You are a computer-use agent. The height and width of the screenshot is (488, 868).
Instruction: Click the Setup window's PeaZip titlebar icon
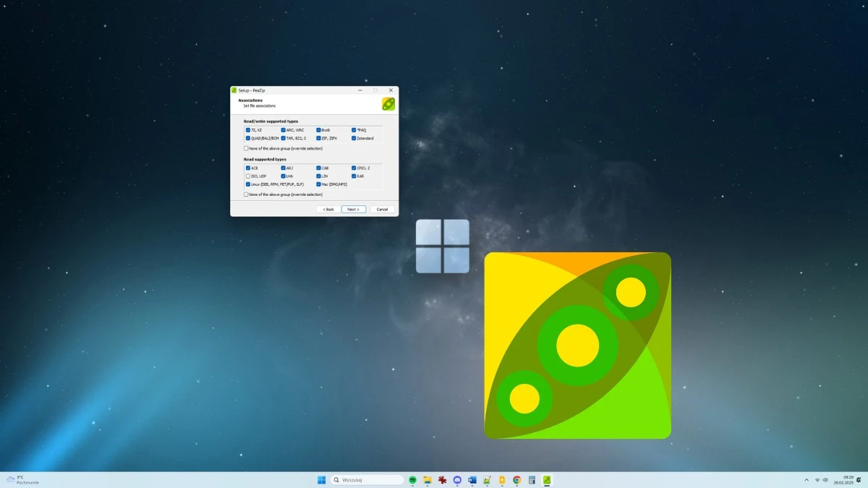(x=234, y=90)
